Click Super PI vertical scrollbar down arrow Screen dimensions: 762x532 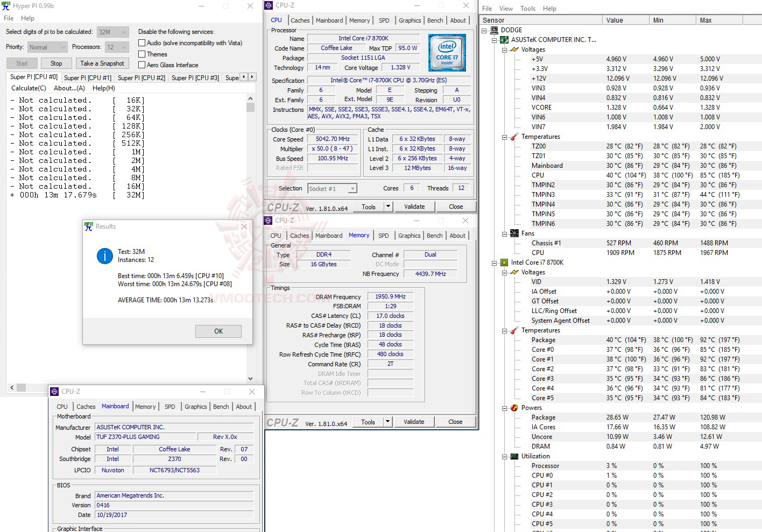tap(250, 378)
